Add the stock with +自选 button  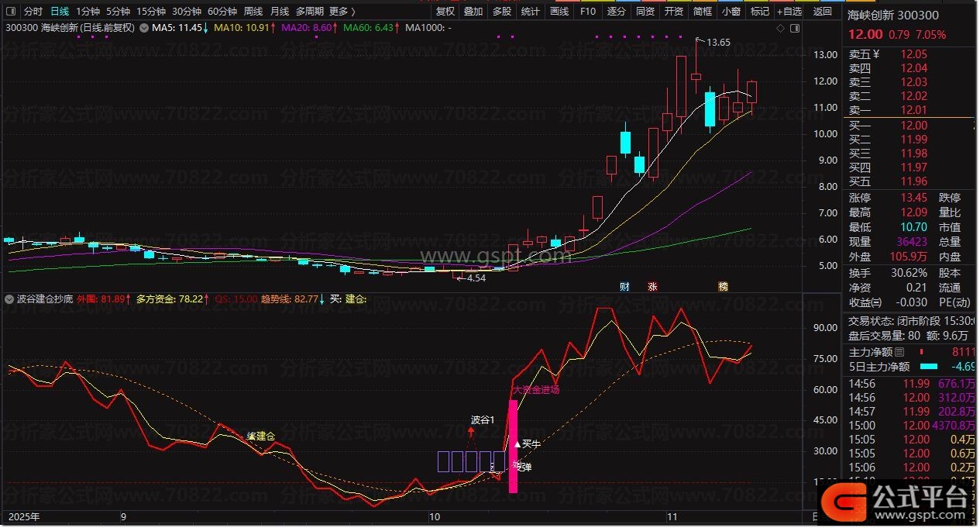(x=787, y=12)
